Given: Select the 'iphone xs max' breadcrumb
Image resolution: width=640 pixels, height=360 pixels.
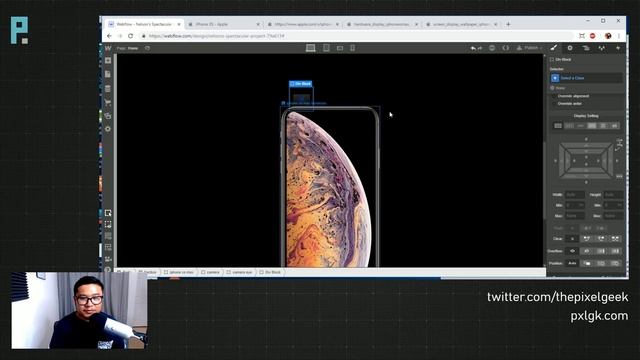Looking at the screenshot, I should (179, 272).
